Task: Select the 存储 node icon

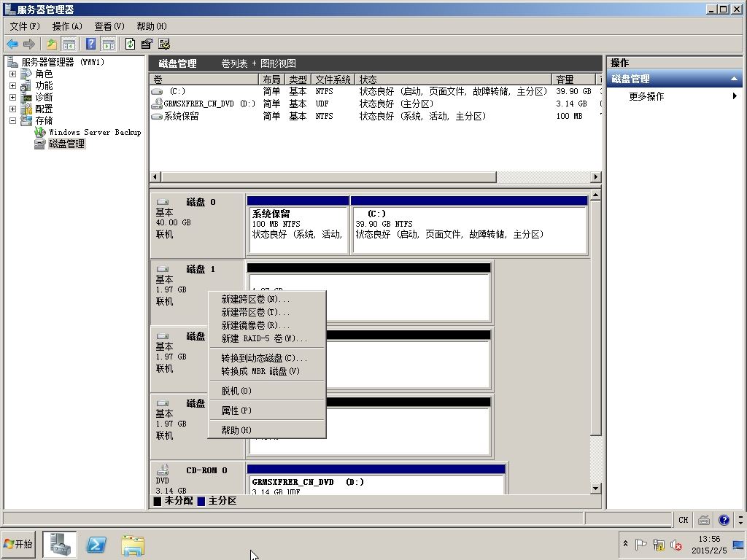Action: coord(26,120)
